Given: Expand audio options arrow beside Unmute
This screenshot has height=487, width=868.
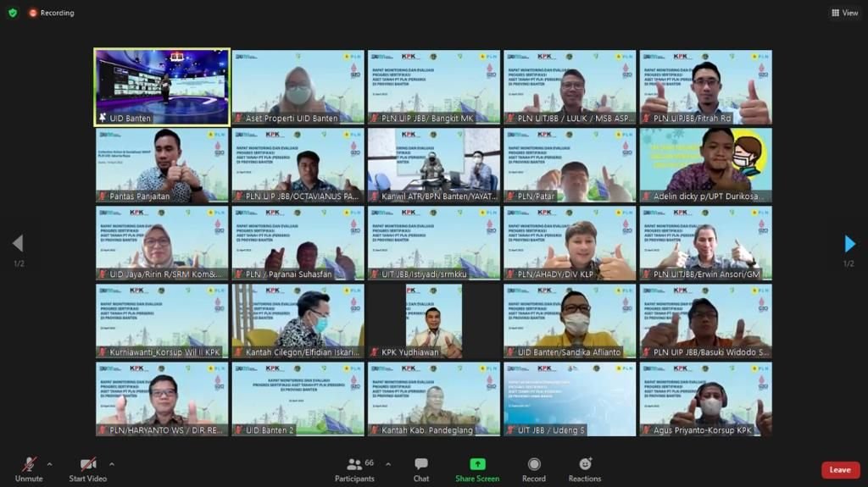Looking at the screenshot, I should 49,464.
